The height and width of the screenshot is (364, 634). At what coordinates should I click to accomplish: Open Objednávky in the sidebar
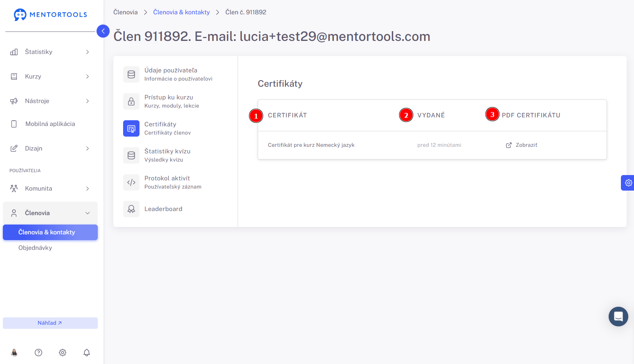pyautogui.click(x=35, y=248)
